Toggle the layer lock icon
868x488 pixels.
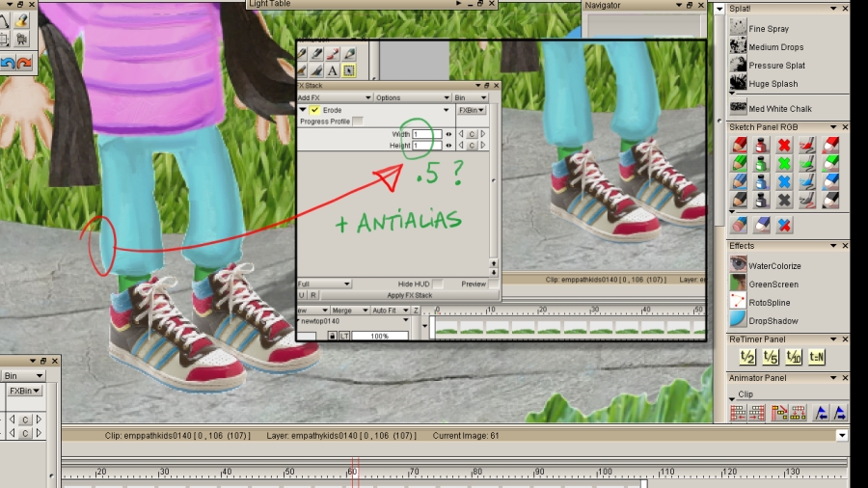pos(332,336)
